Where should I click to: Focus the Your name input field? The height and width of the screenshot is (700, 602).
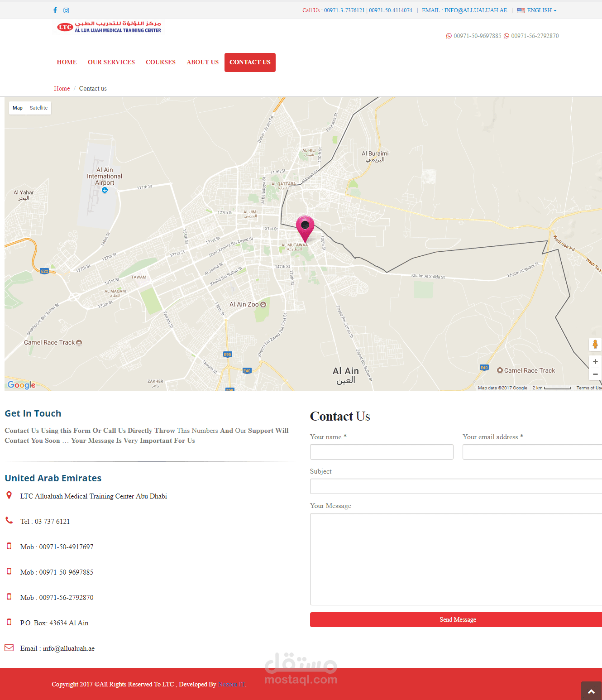click(382, 452)
